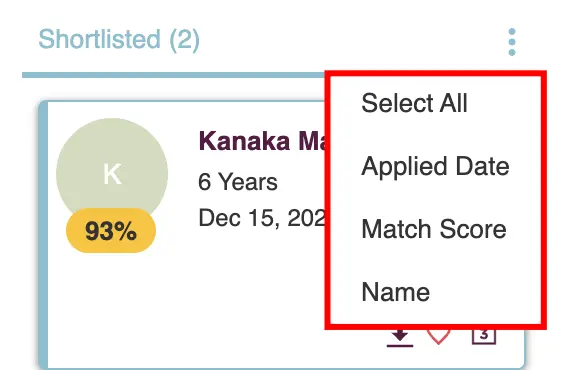Sort candidates by Match Score
Viewport: 568px width, 370px height.
(x=435, y=229)
